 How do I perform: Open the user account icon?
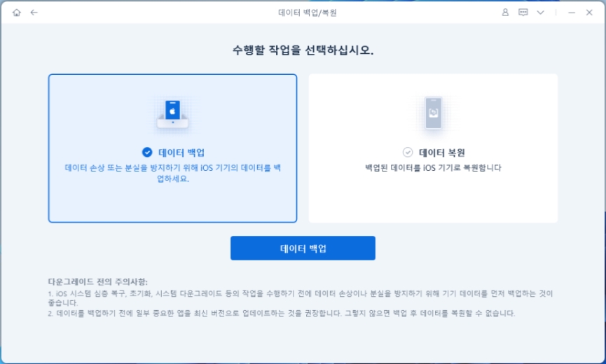coord(505,13)
